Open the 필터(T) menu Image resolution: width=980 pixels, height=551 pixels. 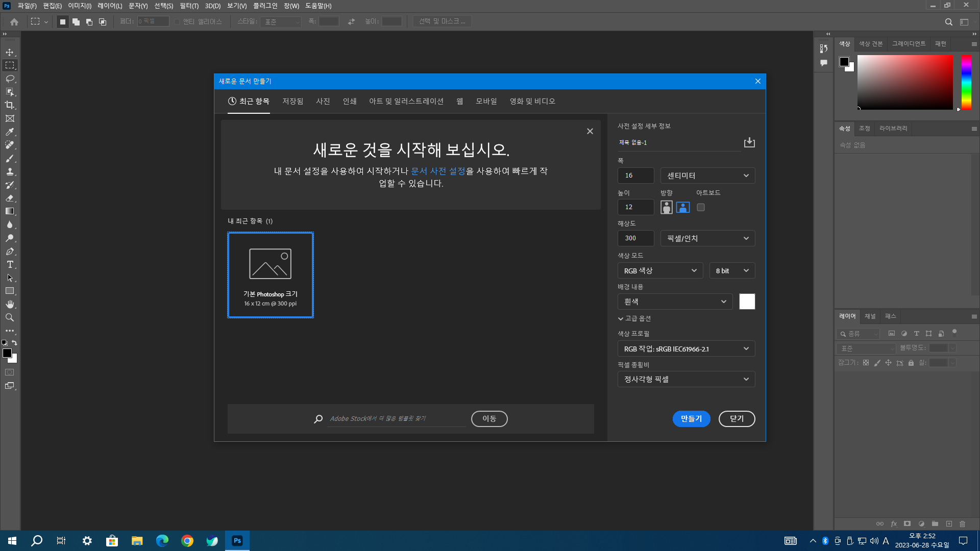pyautogui.click(x=189, y=6)
